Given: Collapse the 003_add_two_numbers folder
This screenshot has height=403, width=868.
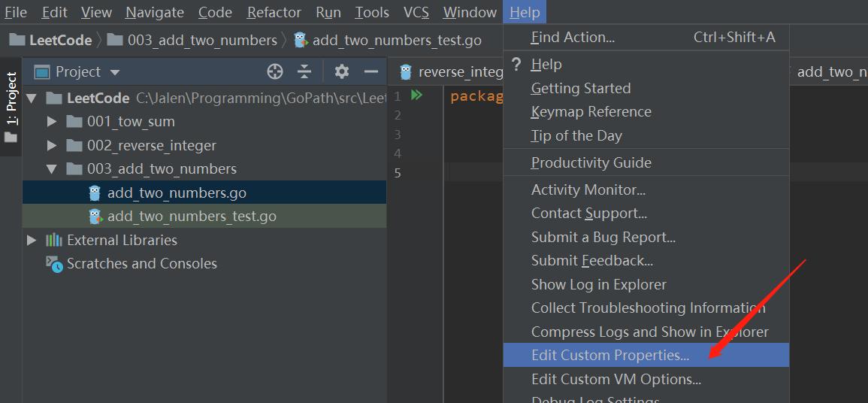Looking at the screenshot, I should coord(52,169).
